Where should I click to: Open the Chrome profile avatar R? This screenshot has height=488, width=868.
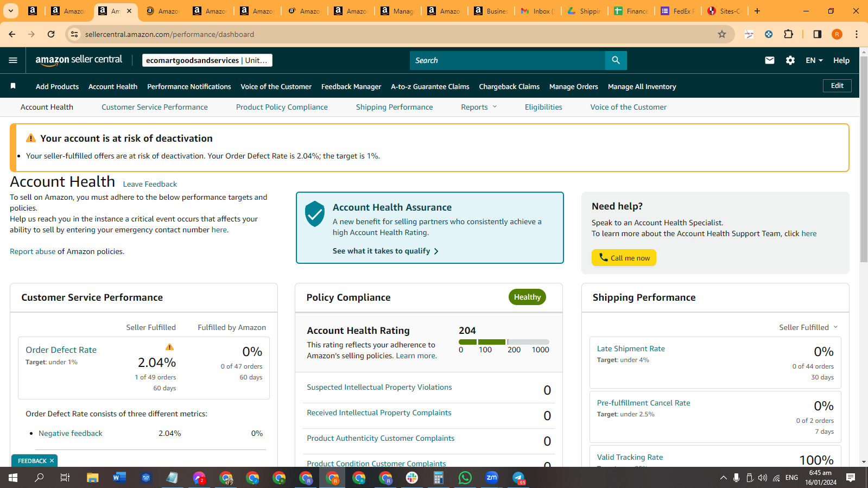pos(837,34)
